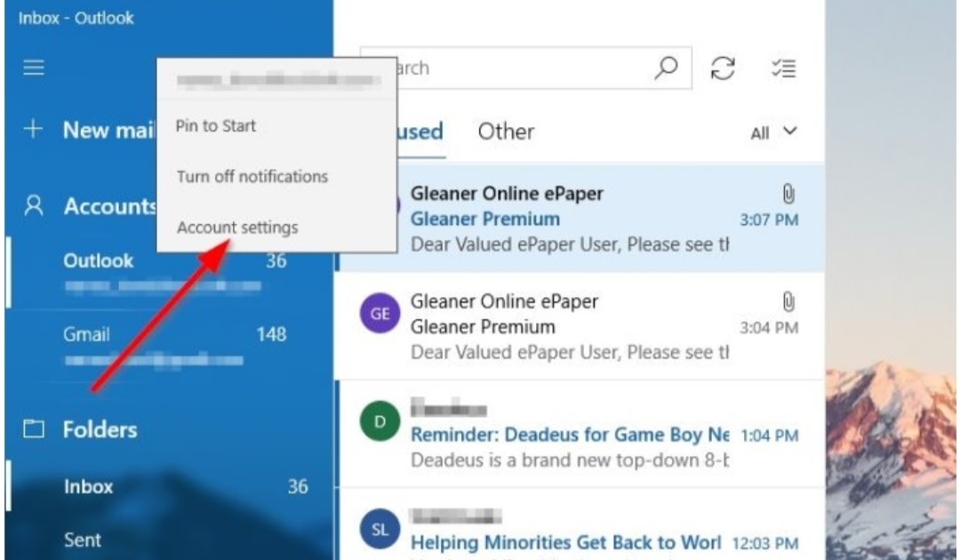The width and height of the screenshot is (960, 560).
Task: Click 'Deadeus is a brand new top-down' preview
Action: [x=570, y=460]
